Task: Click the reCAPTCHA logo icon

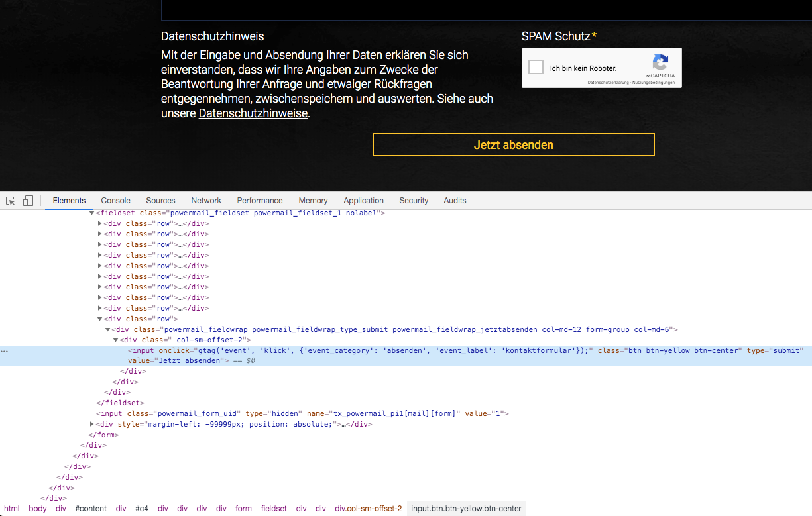Action: click(660, 63)
